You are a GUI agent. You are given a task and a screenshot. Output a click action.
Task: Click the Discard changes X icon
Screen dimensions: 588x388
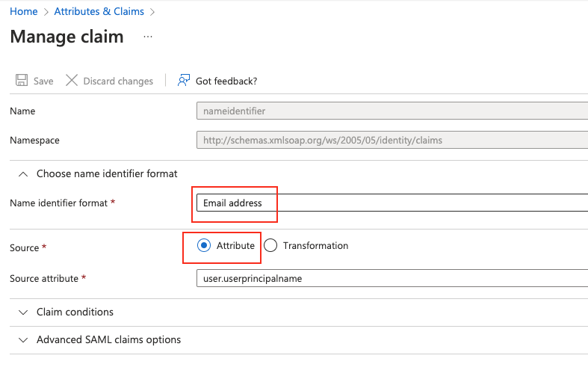pyautogui.click(x=72, y=81)
